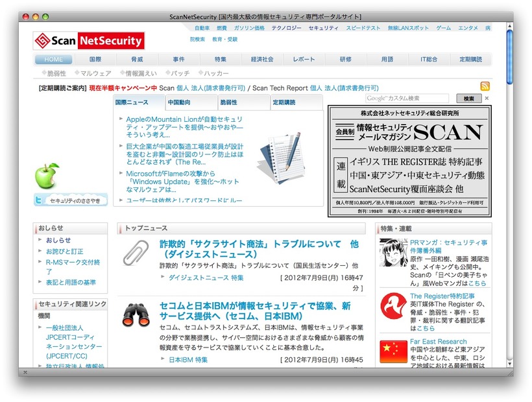Open the R-MSマーク交付終了 link
This screenshot has height=402, width=532.
(x=73, y=266)
